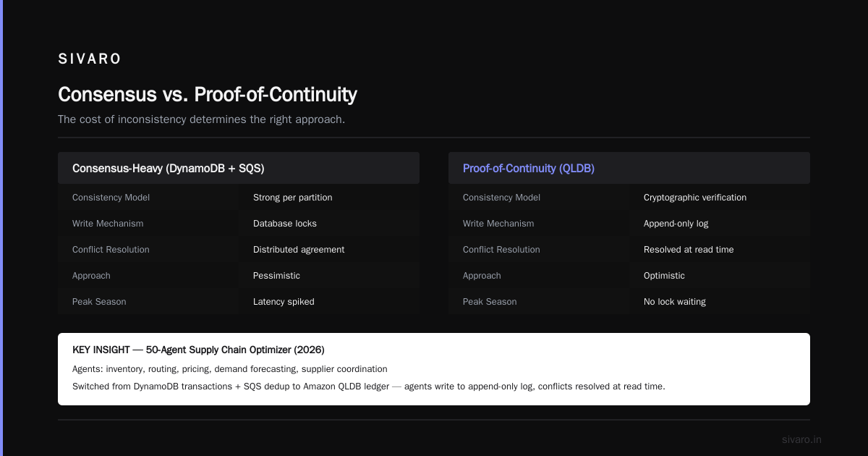Click 'Cryptographic verification' cell
The height and width of the screenshot is (456, 868).
[720, 198]
